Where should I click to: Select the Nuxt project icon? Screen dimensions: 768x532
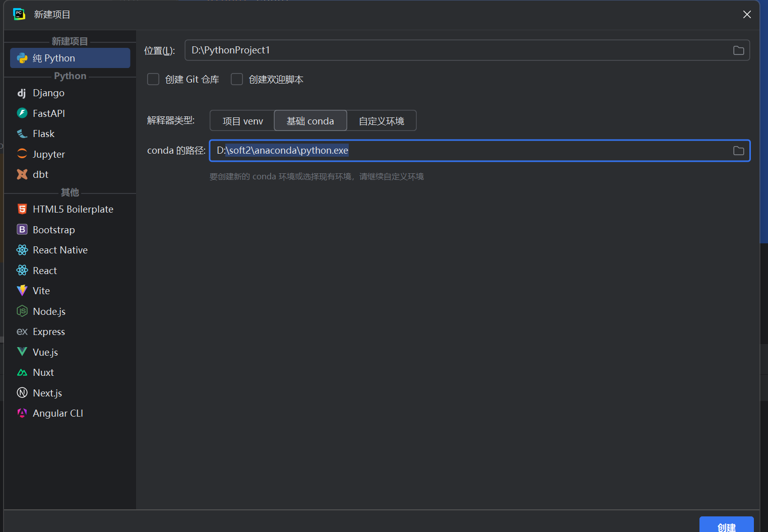(x=22, y=372)
